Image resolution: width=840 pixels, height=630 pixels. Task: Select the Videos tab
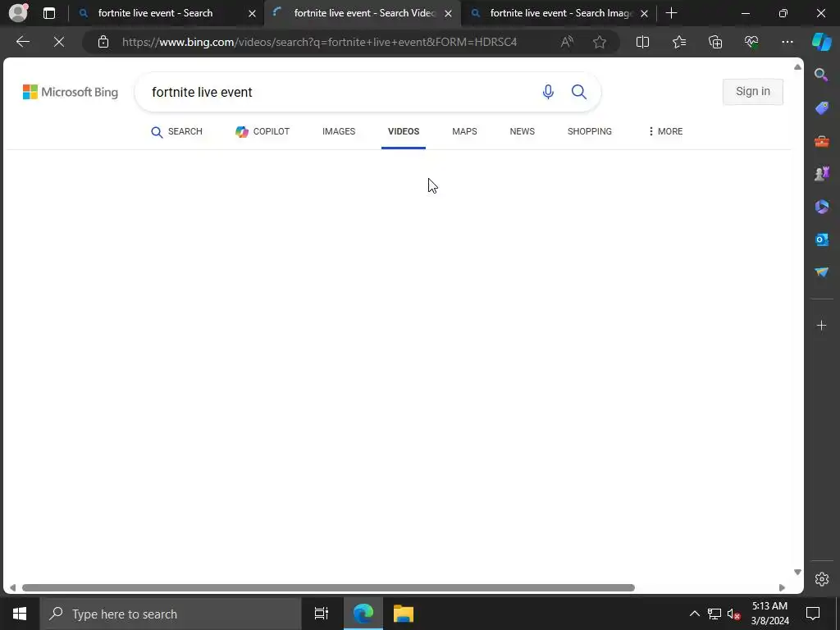coord(404,132)
